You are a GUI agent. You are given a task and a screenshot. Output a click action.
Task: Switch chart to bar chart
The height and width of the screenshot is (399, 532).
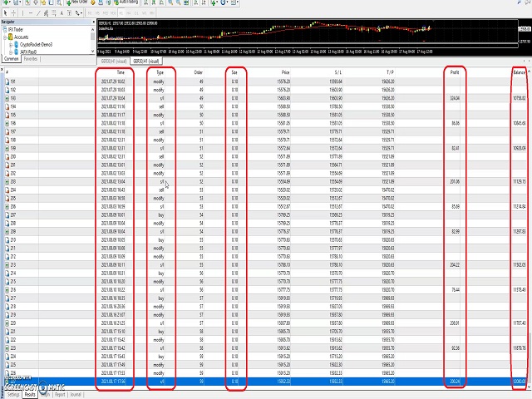145,2
